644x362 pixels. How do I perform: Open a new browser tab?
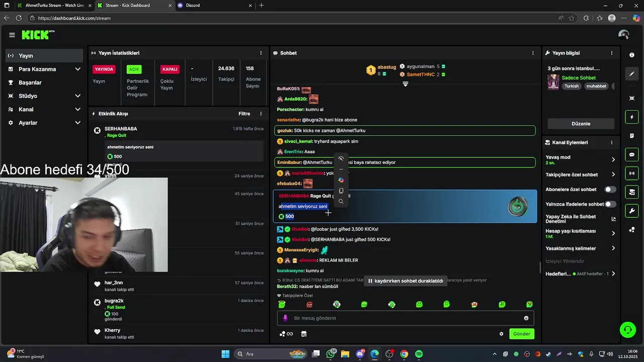tap(261, 6)
